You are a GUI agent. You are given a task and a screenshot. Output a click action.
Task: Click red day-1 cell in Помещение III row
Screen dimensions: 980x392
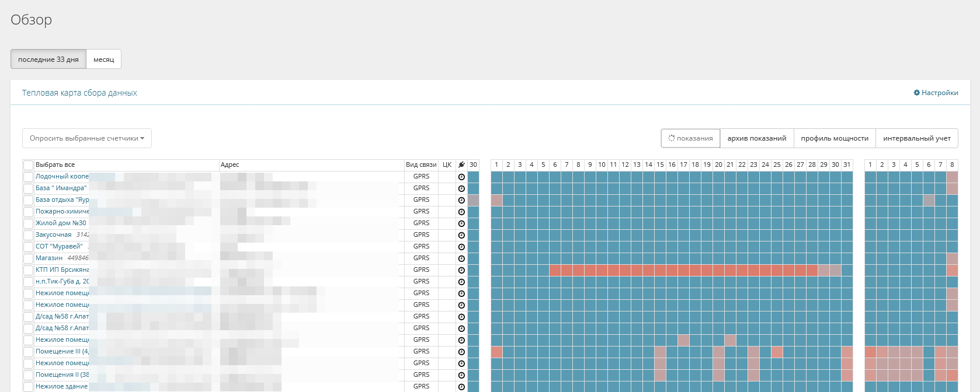click(496, 352)
